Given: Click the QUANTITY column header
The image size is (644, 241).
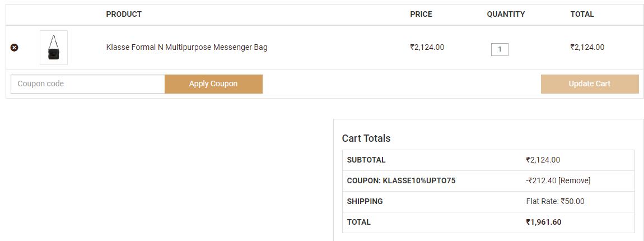Looking at the screenshot, I should (506, 14).
